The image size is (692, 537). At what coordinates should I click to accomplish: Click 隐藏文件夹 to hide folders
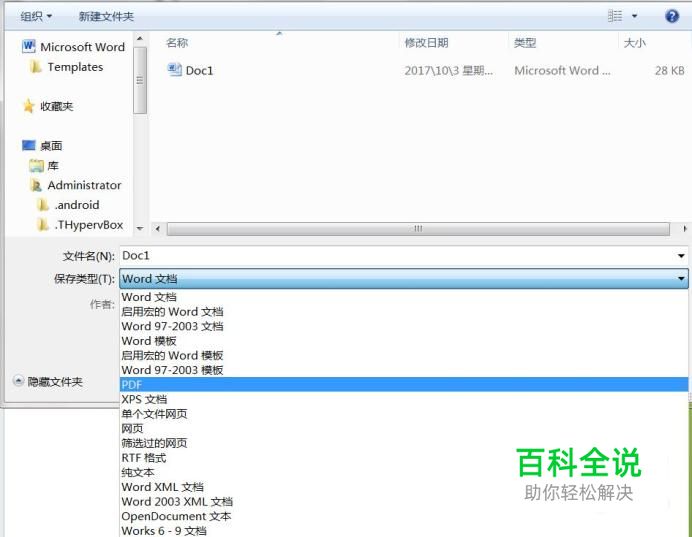[49, 382]
